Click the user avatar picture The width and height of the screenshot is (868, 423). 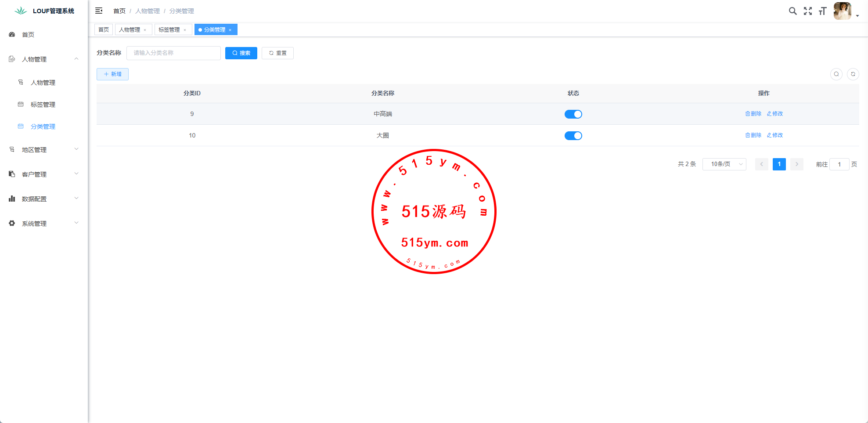click(842, 11)
